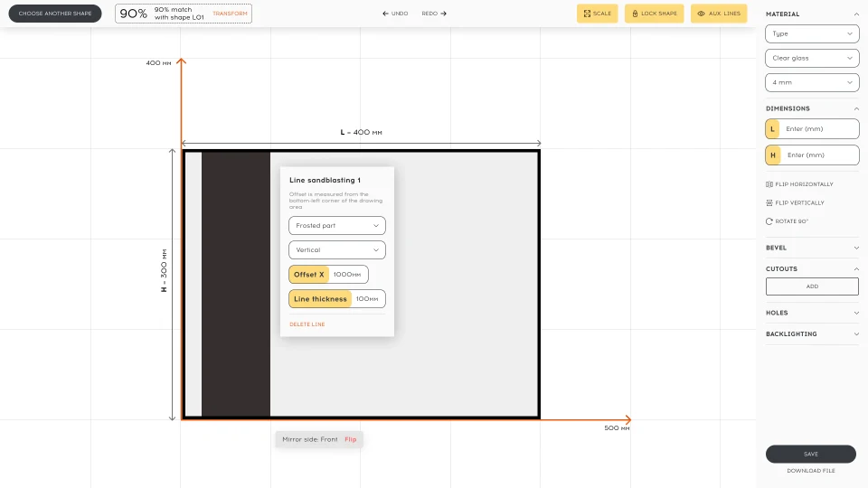
Task: Rotate the shape 90 degrees
Action: point(787,221)
